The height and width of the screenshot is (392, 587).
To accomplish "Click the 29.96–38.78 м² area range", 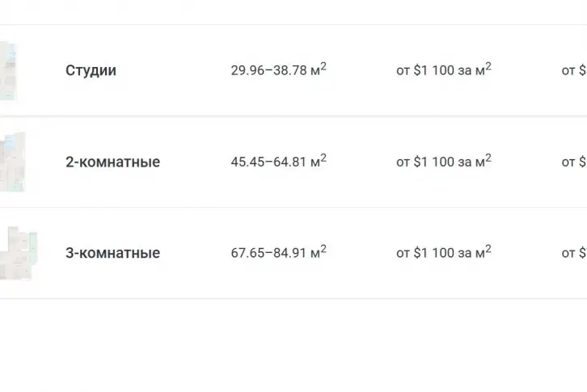I will [278, 70].
